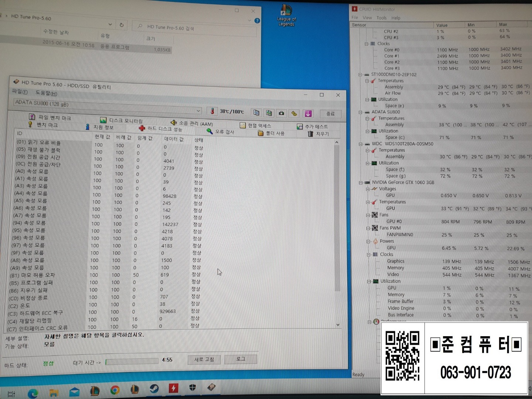Switch to 소음 관리 (AAM) tab
The width and height of the screenshot is (532, 399).
pos(192,123)
